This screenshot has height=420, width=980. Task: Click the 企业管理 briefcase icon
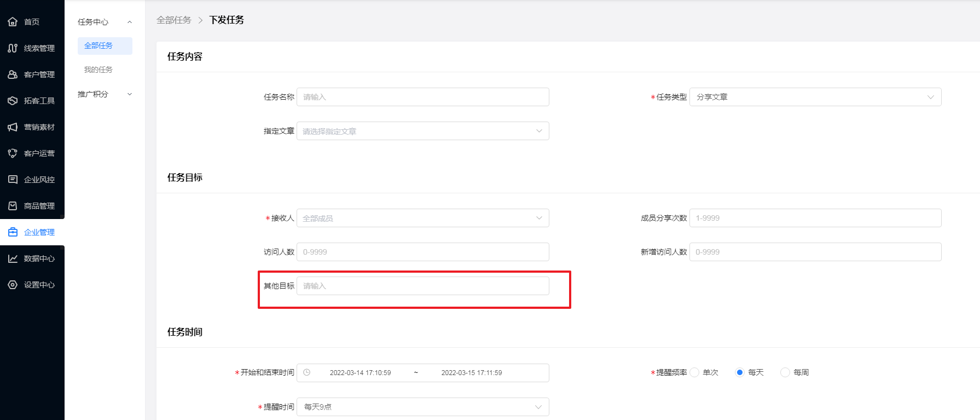[13, 232]
